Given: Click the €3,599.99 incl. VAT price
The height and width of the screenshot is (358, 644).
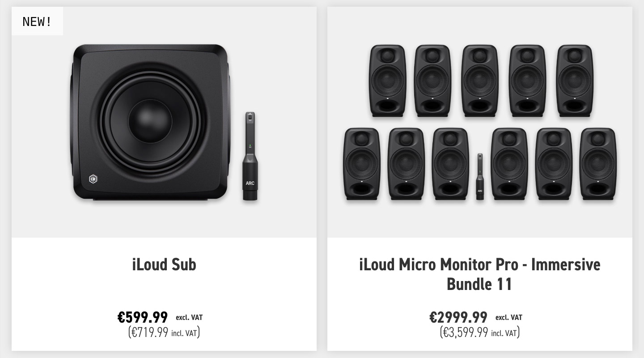Looking at the screenshot, I should tap(479, 332).
